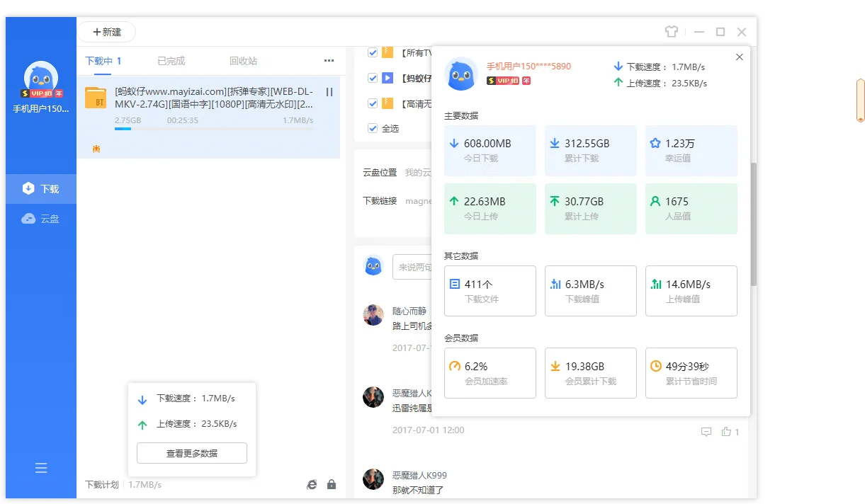The width and height of the screenshot is (865, 504).
Task: Open the skin/theme icon in the title bar
Action: [x=671, y=31]
